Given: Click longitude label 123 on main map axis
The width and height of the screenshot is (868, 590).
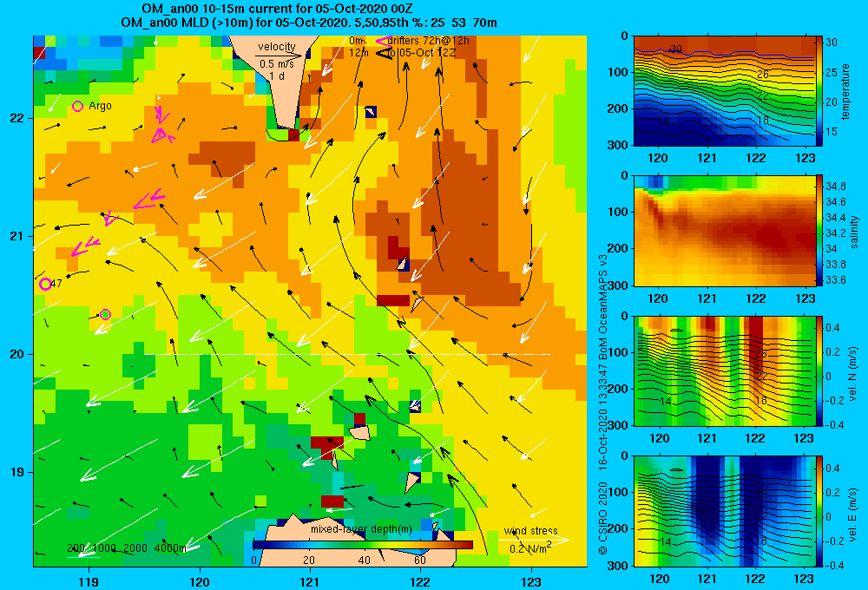Looking at the screenshot, I should coord(531,581).
